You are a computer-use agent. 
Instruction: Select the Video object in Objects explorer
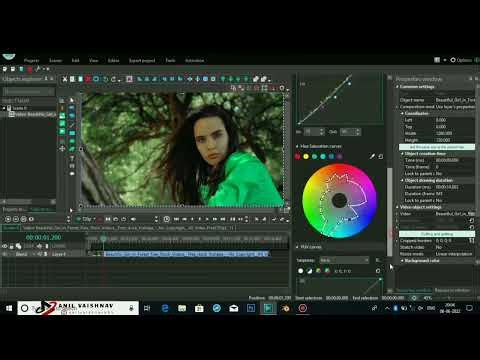[33, 114]
